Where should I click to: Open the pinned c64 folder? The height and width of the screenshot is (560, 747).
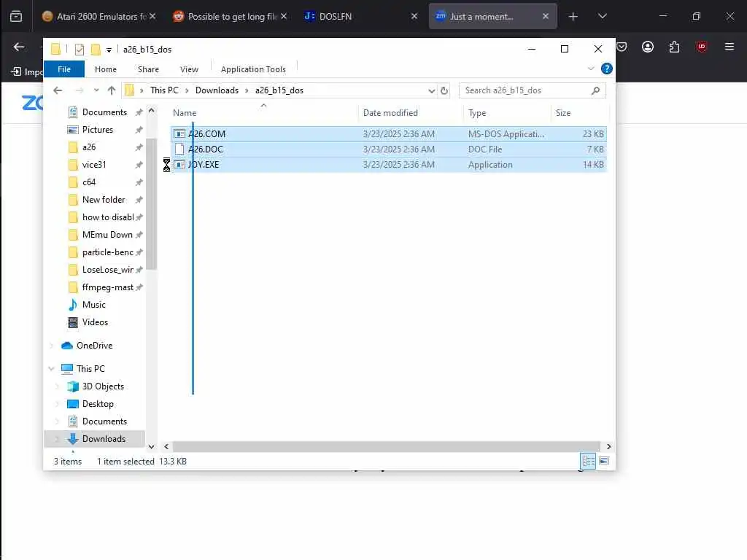click(x=89, y=182)
